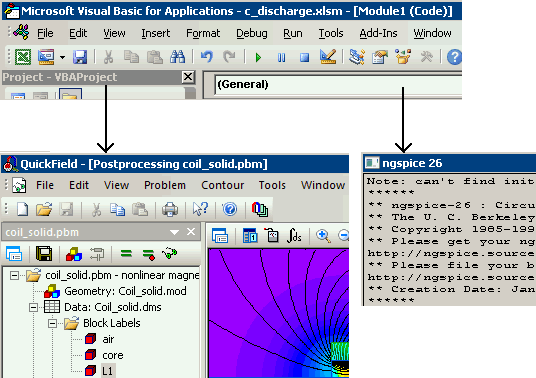Screen dimensions: 536x378
Task: Zoom in on the field picture
Action: point(323,236)
